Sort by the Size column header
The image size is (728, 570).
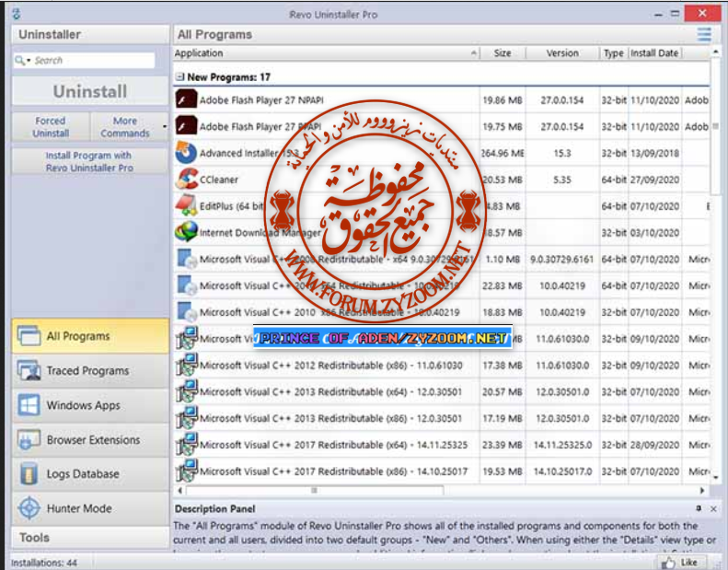click(x=503, y=53)
